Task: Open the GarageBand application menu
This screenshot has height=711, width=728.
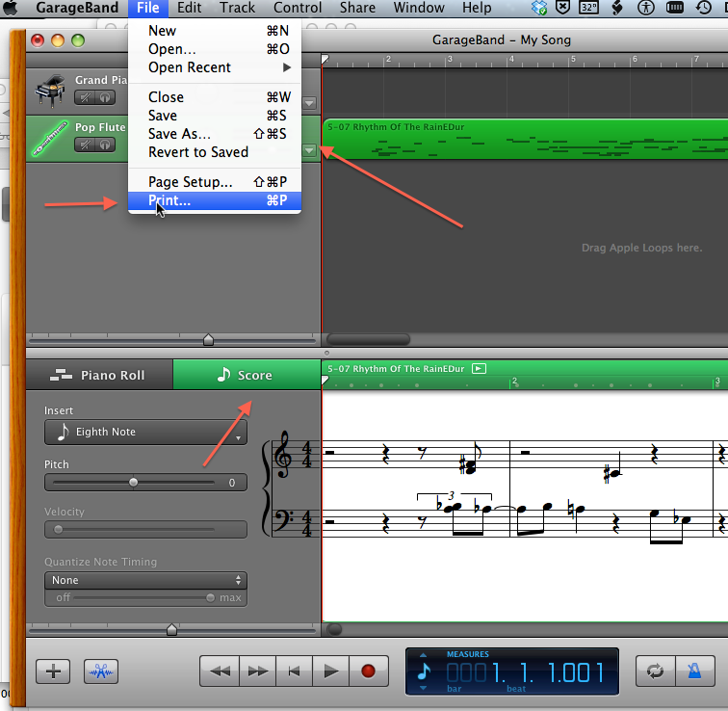Action: [x=77, y=8]
